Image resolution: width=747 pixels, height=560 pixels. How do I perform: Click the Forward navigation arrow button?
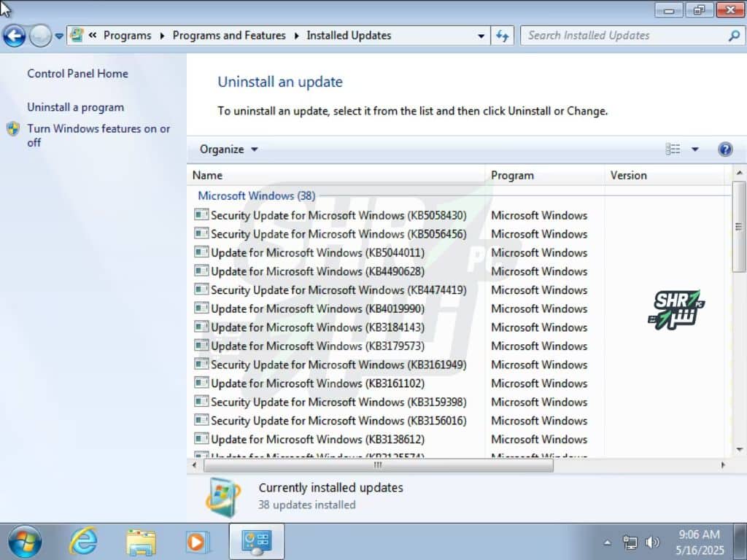click(x=41, y=36)
